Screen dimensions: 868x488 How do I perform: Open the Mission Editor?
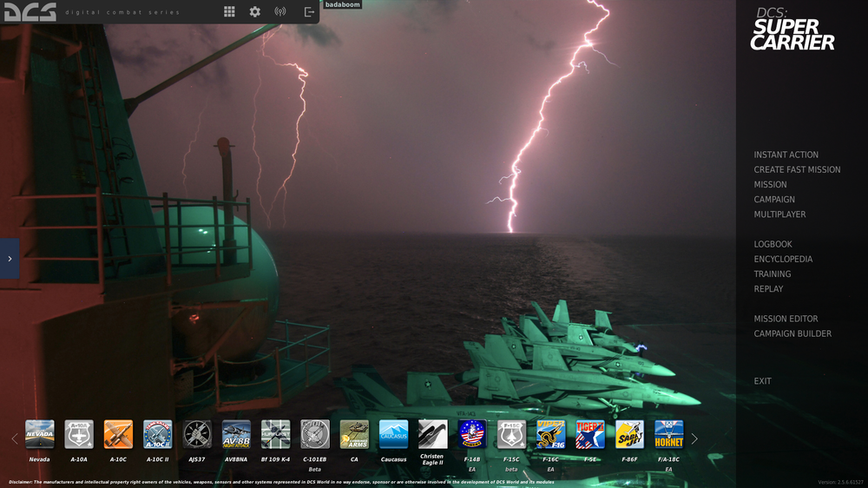click(786, 319)
